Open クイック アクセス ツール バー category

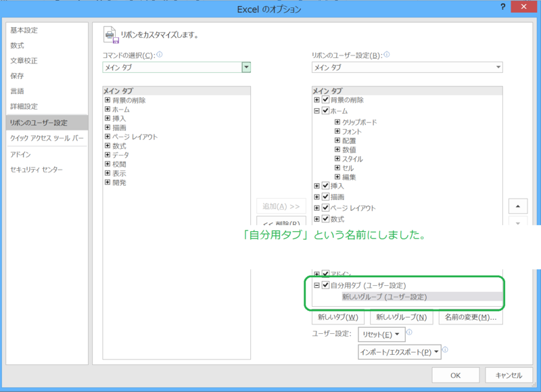[x=47, y=138]
